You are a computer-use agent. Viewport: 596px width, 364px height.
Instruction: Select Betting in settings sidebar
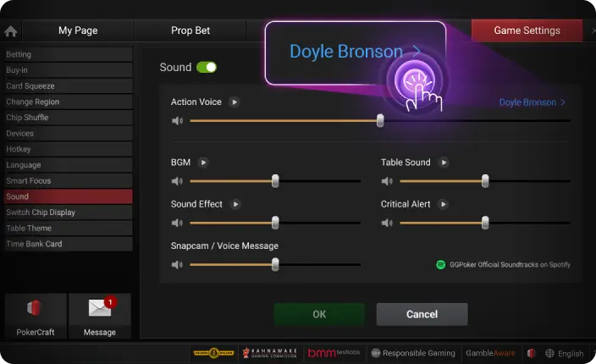pos(69,54)
